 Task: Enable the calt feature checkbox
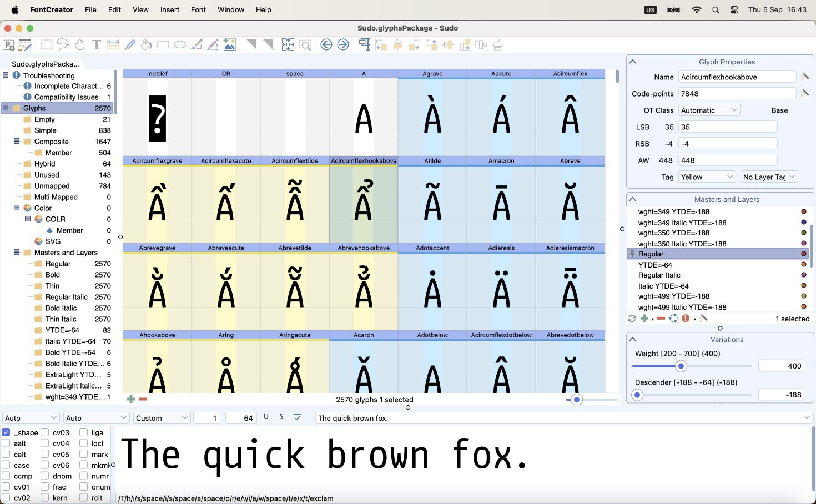[6, 454]
